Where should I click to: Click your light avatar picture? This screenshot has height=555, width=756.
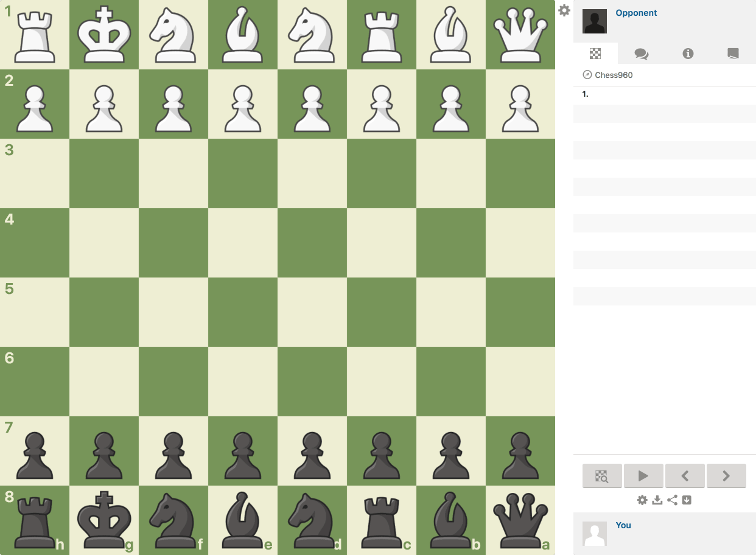click(x=595, y=534)
